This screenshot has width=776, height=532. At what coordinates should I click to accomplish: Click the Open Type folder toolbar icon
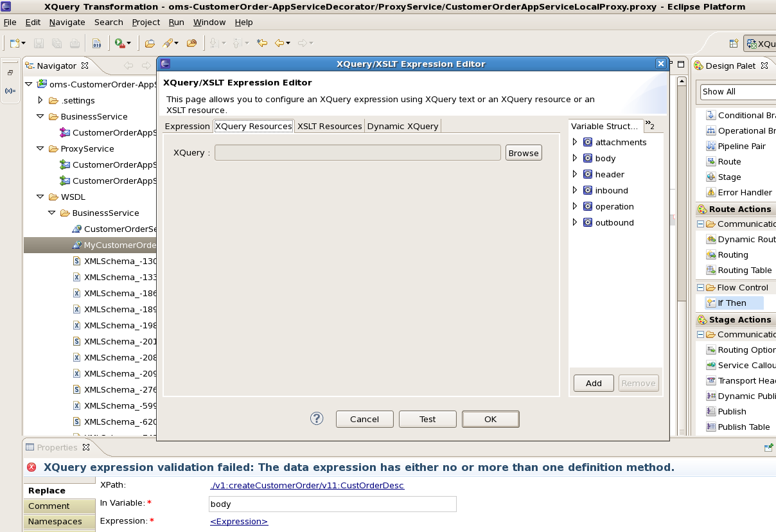[x=150, y=43]
